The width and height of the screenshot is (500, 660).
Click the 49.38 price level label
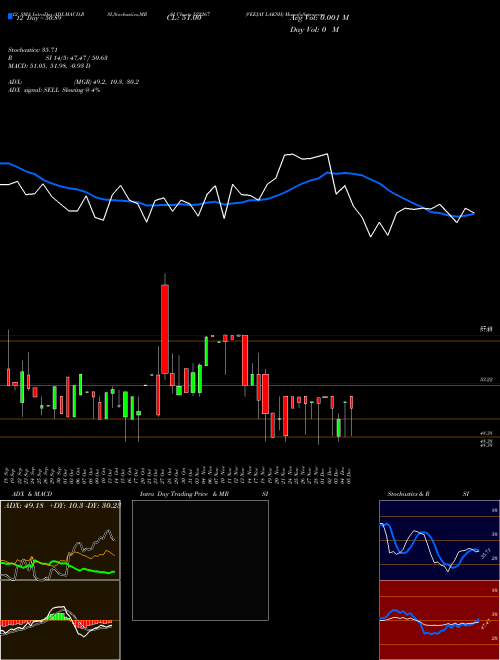(x=487, y=433)
